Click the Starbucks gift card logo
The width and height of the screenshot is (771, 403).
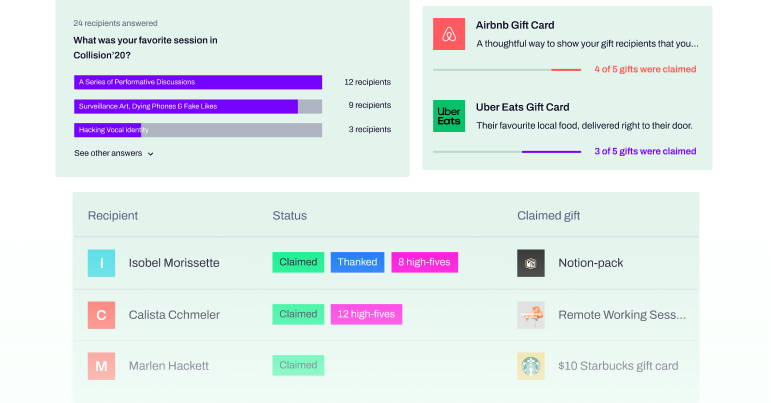[531, 366]
